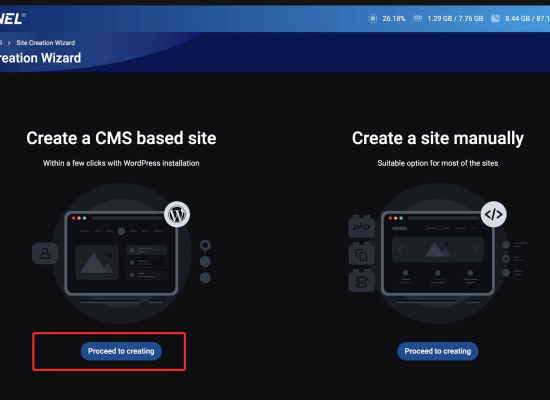Click the panel logo in header
This screenshot has width=550, height=400.
[x=12, y=19]
